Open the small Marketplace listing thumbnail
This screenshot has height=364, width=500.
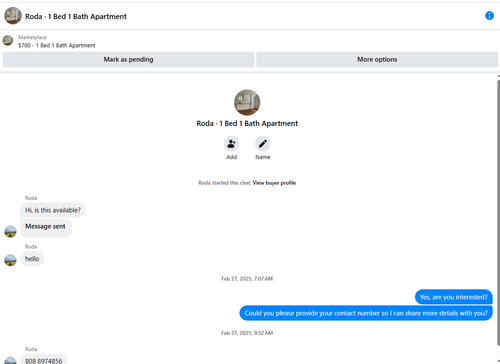pyautogui.click(x=8, y=41)
